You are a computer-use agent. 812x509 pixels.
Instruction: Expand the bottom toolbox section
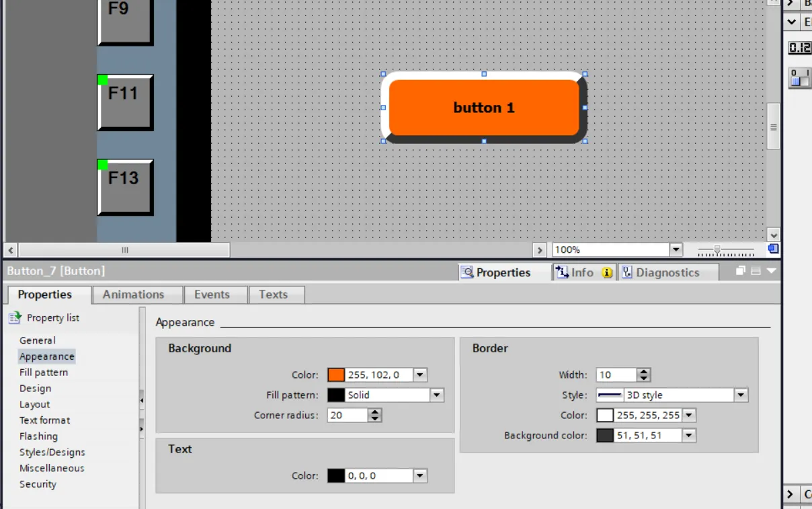pos(791,494)
